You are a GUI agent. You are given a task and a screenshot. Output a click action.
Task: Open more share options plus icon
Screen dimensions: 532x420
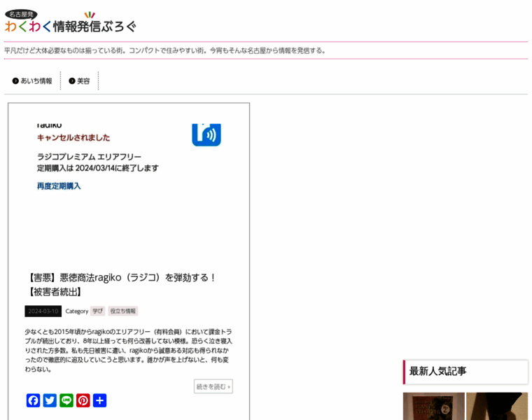(x=99, y=400)
